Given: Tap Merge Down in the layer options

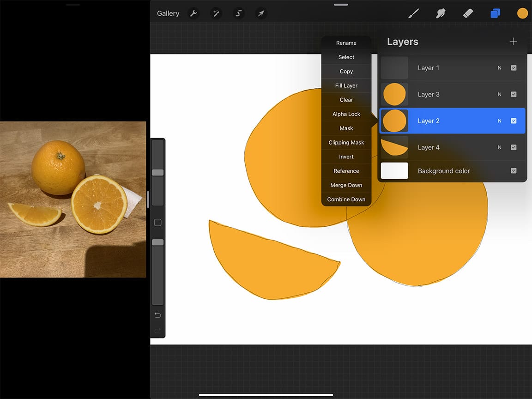Looking at the screenshot, I should pyautogui.click(x=346, y=185).
